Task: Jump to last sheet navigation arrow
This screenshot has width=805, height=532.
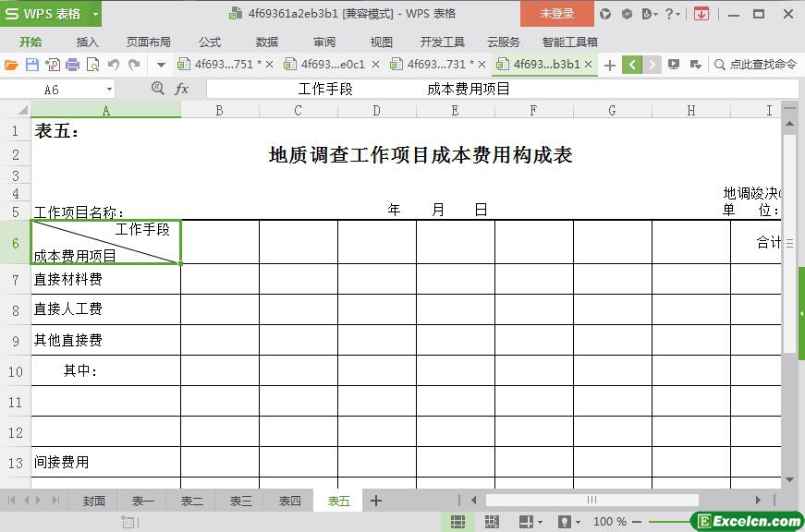Action: [x=56, y=501]
